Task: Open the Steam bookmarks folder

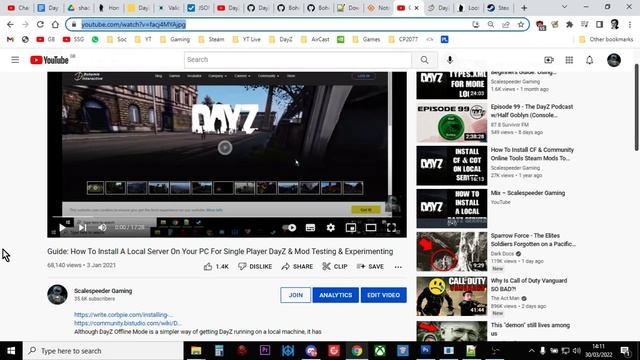Action: tap(211, 40)
